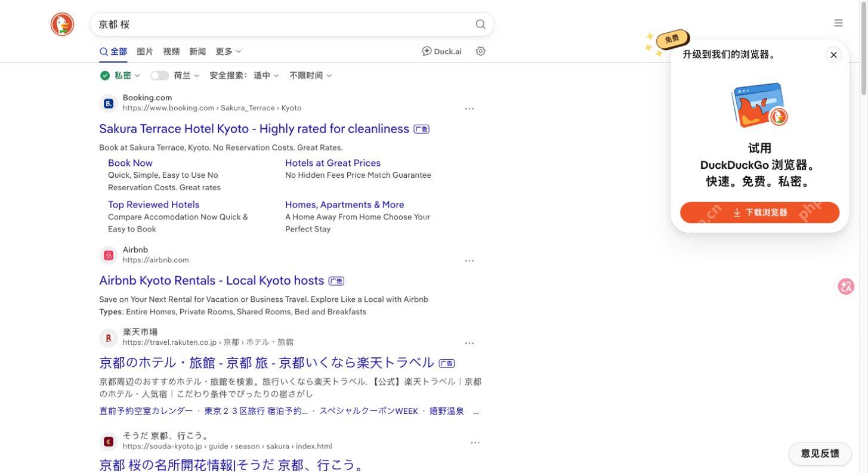
Task: Click the souda-kyoto.jp favicon
Action: [109, 441]
